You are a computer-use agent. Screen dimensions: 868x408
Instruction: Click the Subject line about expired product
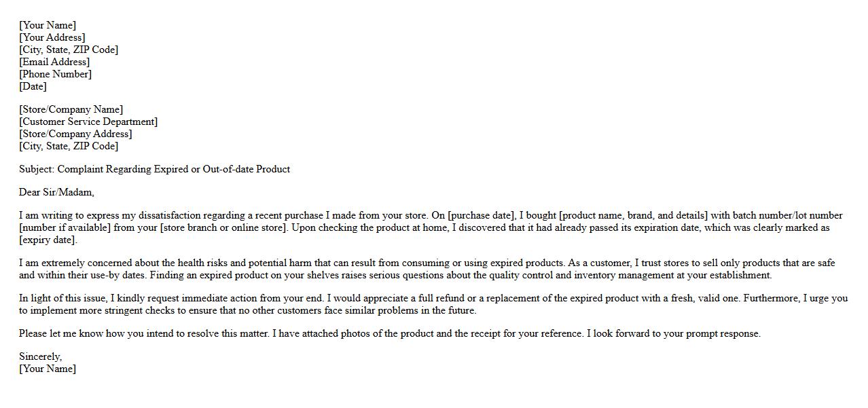(x=154, y=169)
